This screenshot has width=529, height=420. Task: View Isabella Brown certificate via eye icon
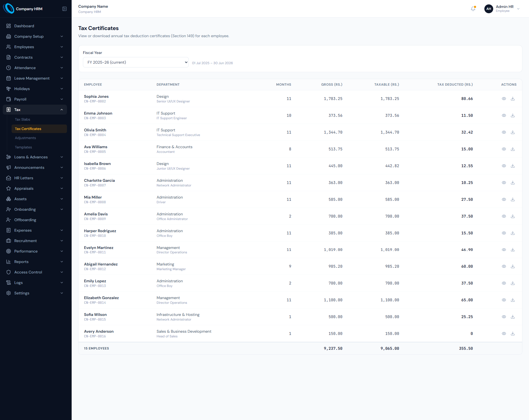tap(504, 166)
